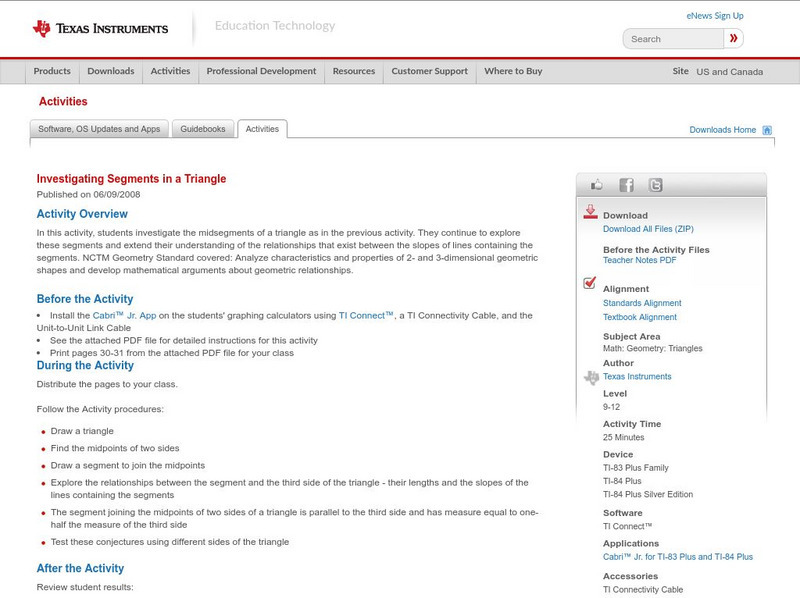800x598 pixels.
Task: Click the thumbs-up like icon
Action: click(x=596, y=185)
